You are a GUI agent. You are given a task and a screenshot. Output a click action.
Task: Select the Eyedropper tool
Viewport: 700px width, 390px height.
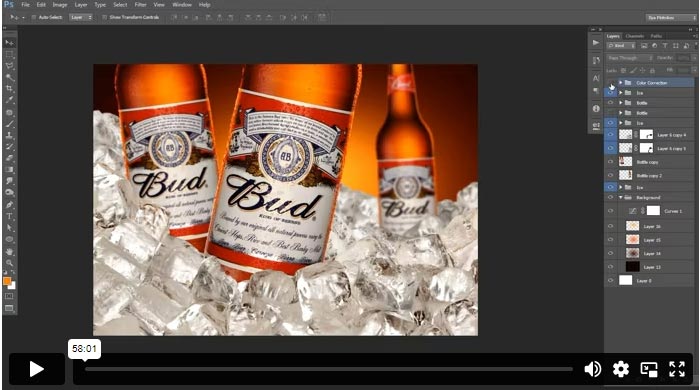tap(9, 100)
